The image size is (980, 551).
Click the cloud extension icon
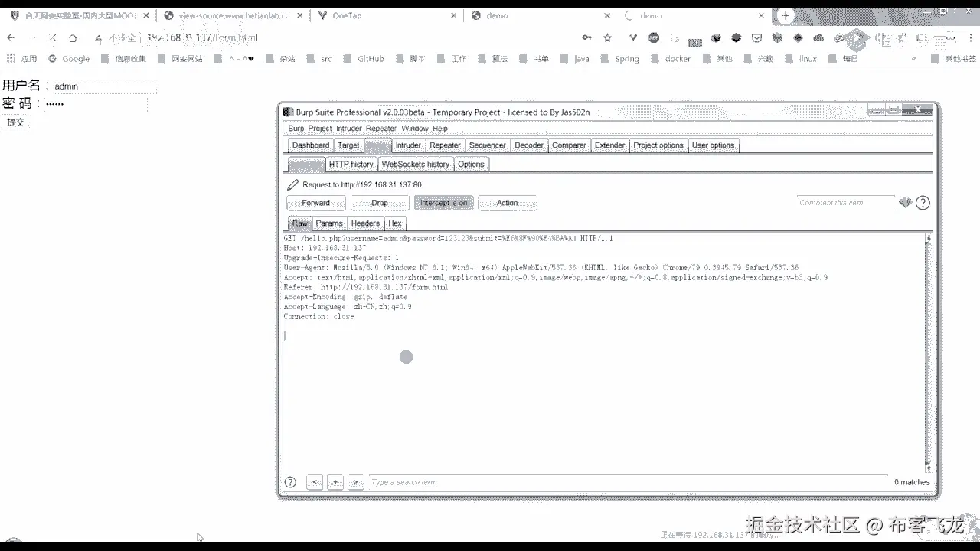click(818, 37)
